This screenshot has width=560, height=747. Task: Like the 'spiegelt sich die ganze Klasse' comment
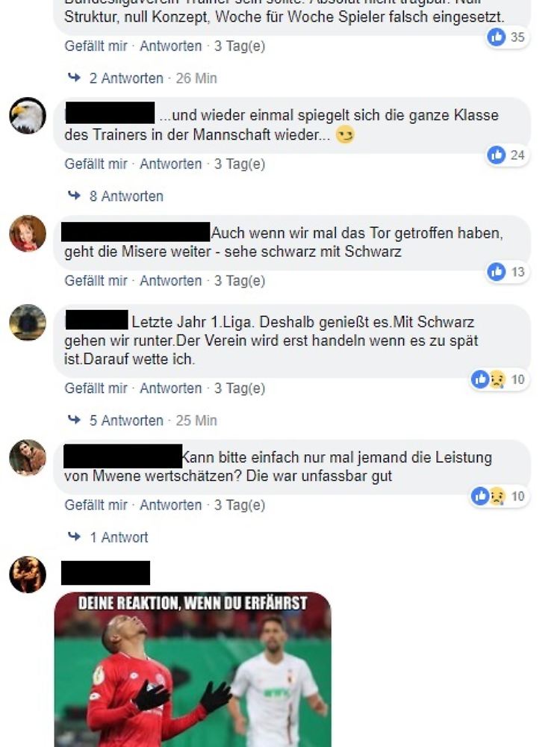(96, 164)
